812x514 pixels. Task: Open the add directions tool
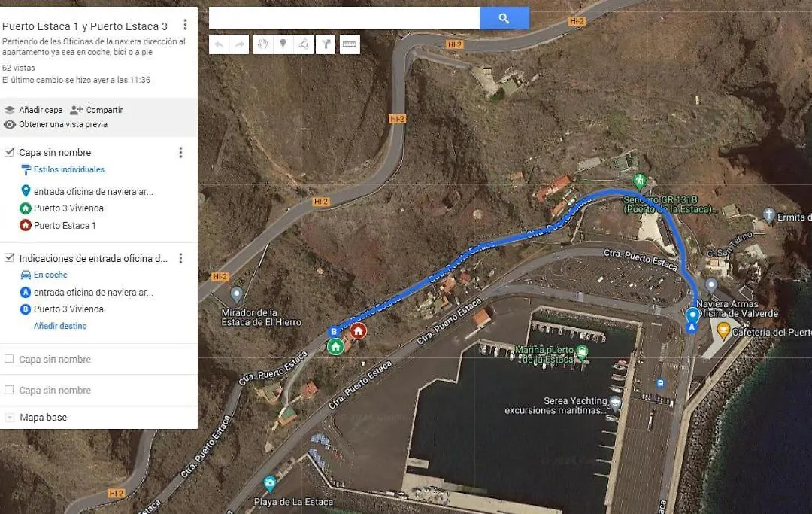326,44
